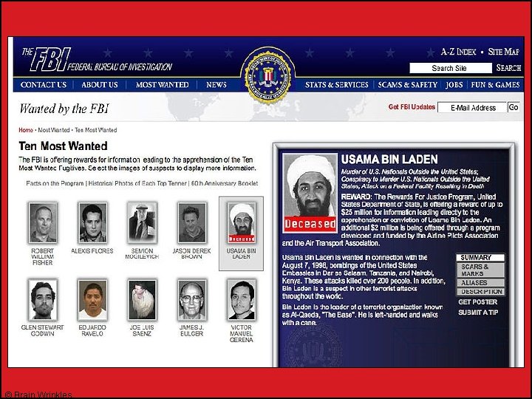Image resolution: width=532 pixels, height=399 pixels.
Task: Open the Scams & Safety menu
Action: pos(407,85)
